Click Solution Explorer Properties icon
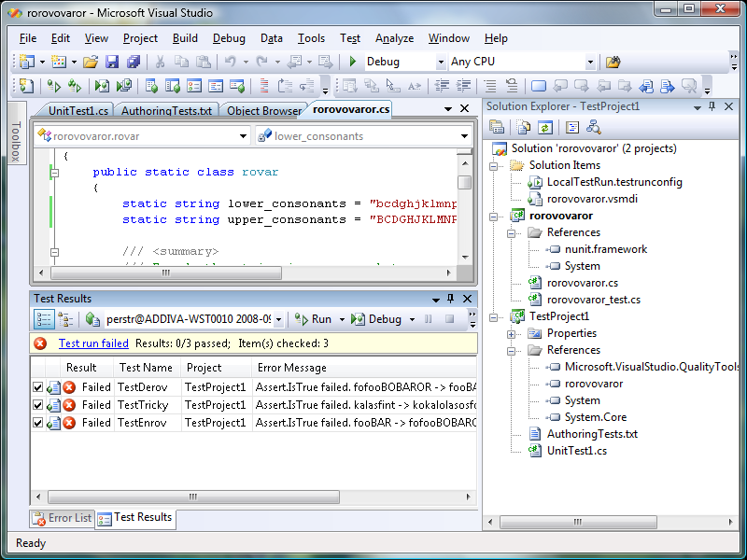 point(497,127)
